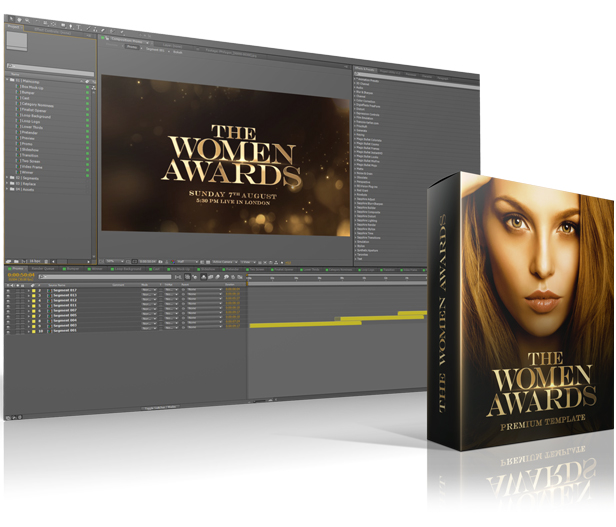Select the Effects & Presets panel tab
The width and height of the screenshot is (616, 527).
pos(365,69)
